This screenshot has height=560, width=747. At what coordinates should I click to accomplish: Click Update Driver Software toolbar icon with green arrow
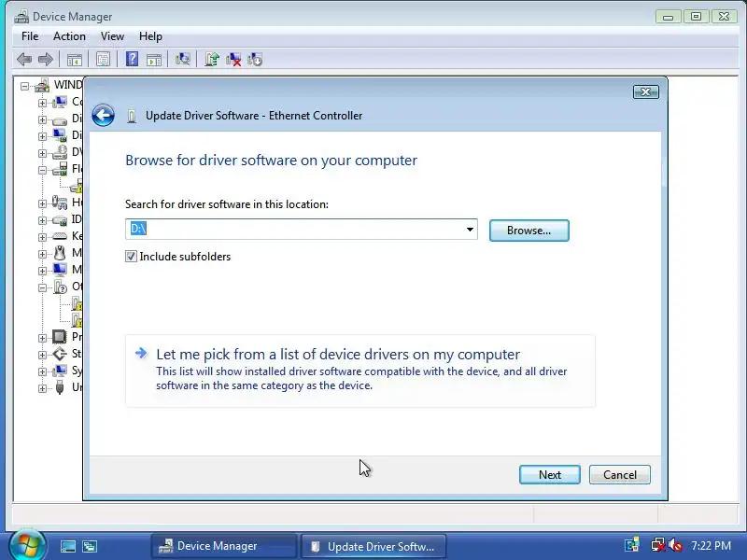click(212, 59)
